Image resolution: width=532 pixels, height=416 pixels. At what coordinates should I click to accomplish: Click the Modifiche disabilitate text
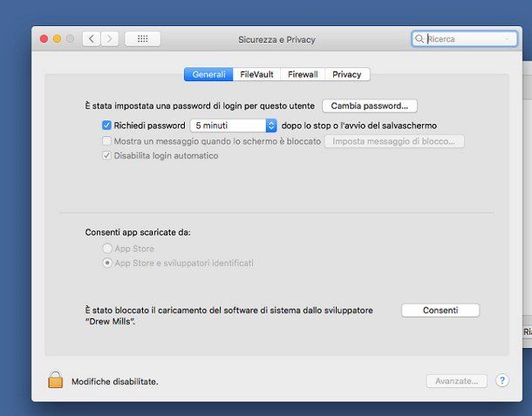point(114,381)
